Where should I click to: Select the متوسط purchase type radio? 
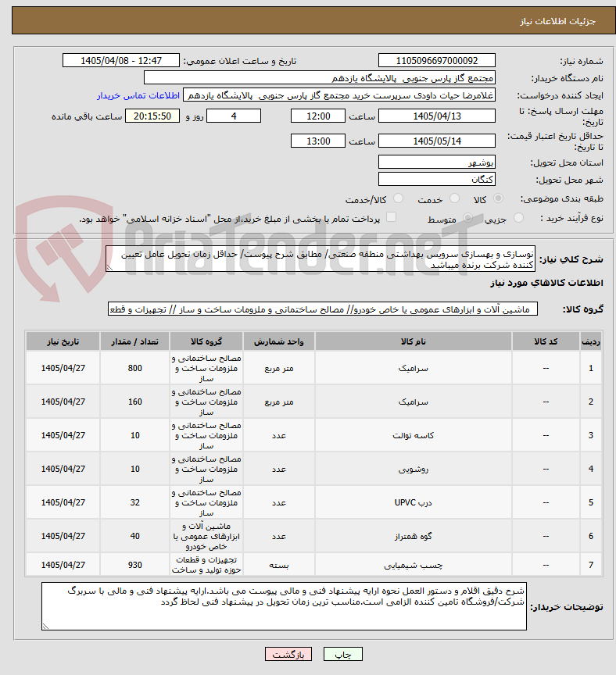(x=467, y=218)
